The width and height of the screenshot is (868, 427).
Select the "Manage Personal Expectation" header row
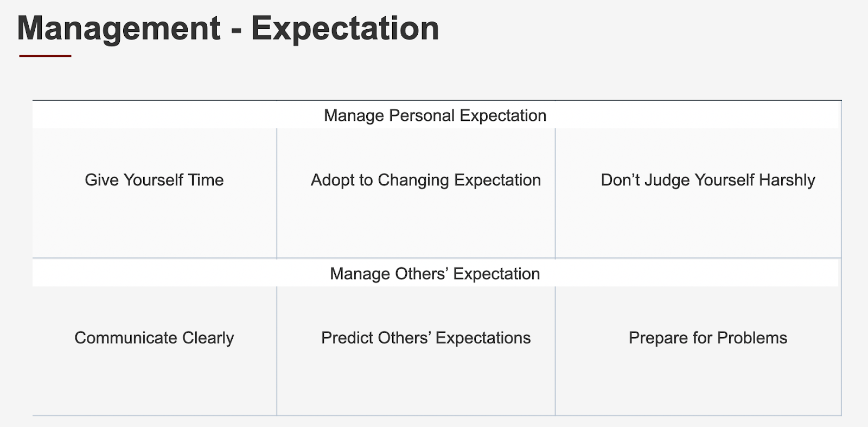click(435, 115)
